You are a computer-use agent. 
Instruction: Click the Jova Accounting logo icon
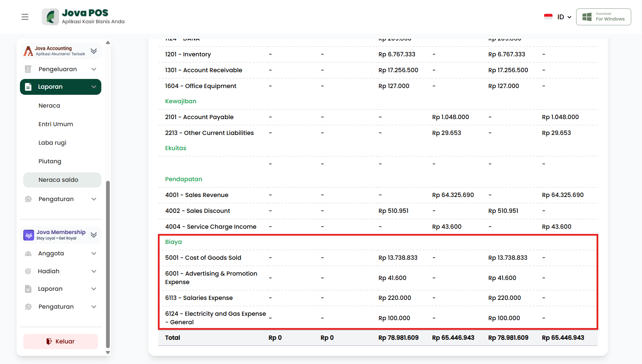pos(28,51)
